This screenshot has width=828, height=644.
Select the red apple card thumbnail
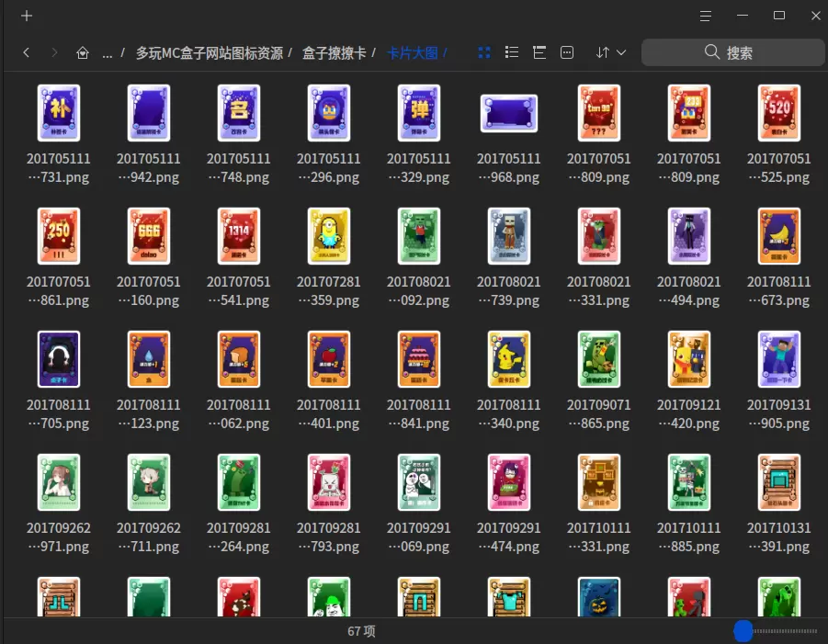[328, 359]
